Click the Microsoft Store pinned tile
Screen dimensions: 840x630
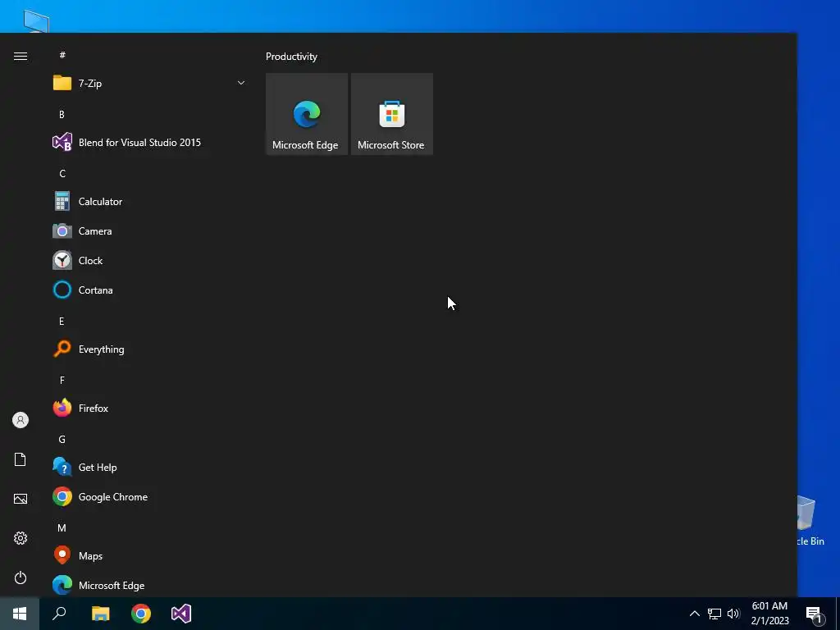click(391, 114)
